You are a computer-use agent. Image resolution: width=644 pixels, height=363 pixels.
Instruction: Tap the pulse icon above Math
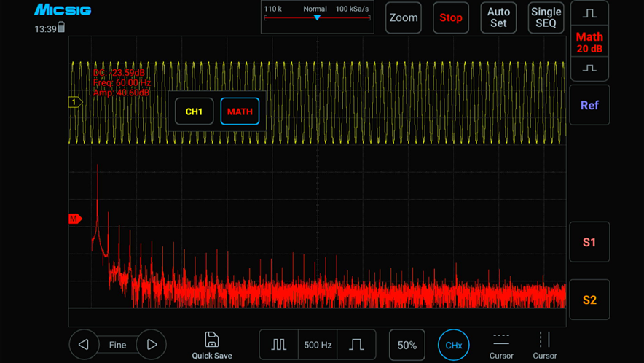[589, 14]
